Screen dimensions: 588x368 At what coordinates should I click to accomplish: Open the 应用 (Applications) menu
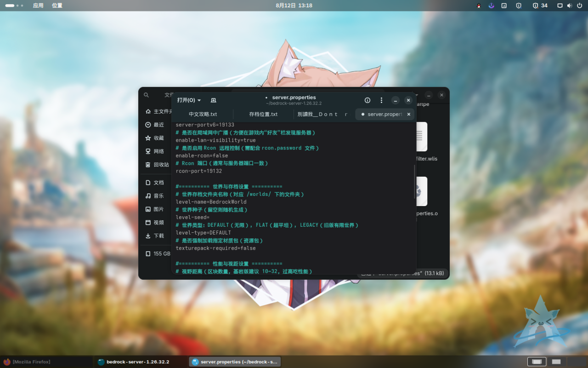(x=38, y=6)
